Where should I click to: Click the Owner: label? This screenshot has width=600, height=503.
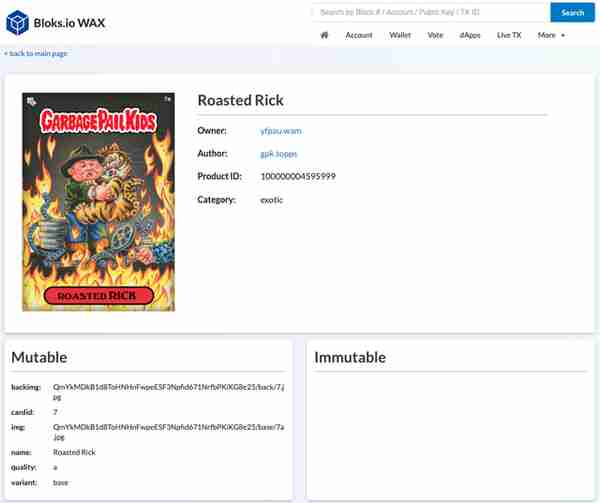[212, 131]
